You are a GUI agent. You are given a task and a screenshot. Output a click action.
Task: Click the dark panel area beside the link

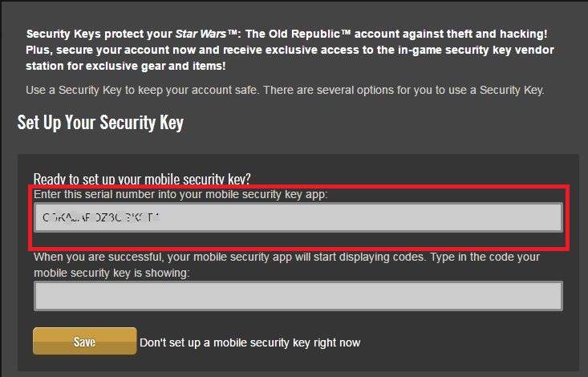point(468,343)
